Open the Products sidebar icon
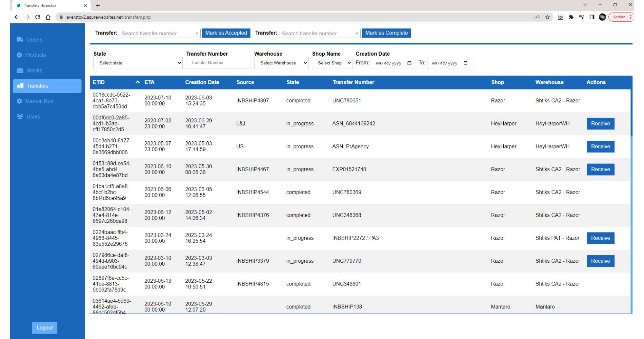Screen dimensions: 644x339 [19, 55]
